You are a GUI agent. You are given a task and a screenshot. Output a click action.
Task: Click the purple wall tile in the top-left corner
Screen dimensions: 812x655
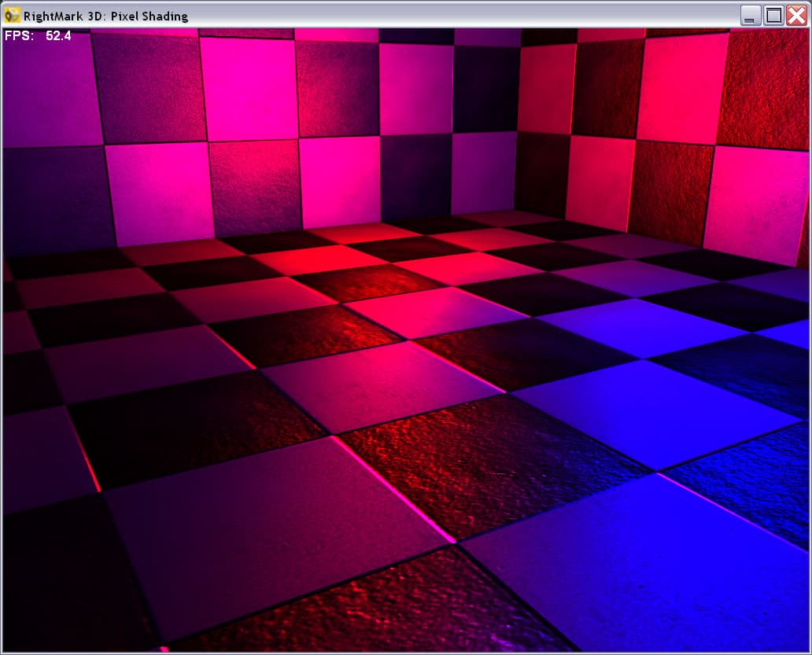[x=50, y=89]
